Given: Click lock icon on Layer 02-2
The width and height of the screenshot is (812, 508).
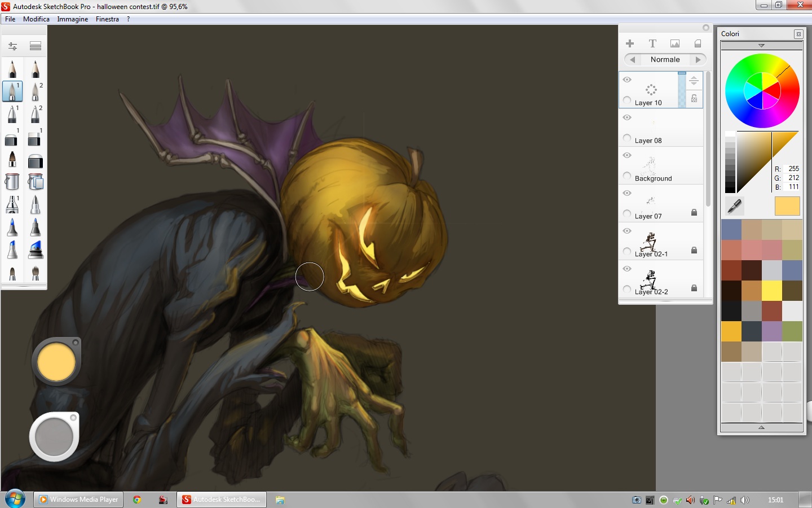Looking at the screenshot, I should 694,288.
